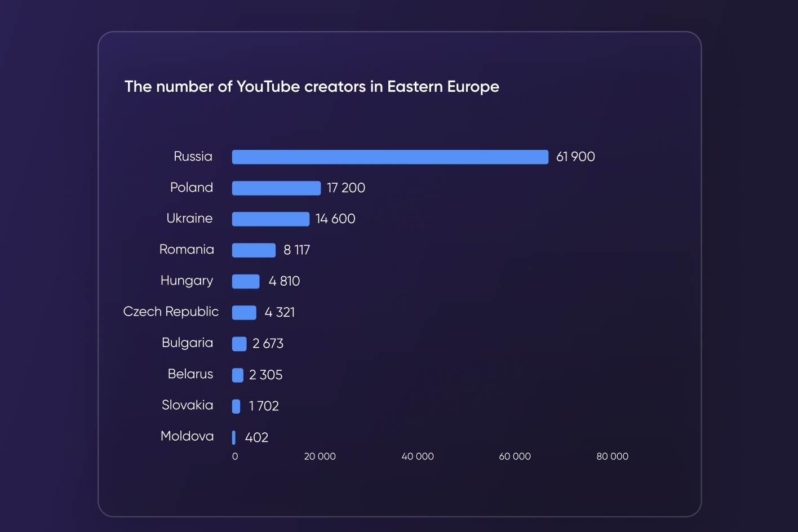Select the Moldova country label
Screen dimensions: 798x532
pyautogui.click(x=187, y=436)
